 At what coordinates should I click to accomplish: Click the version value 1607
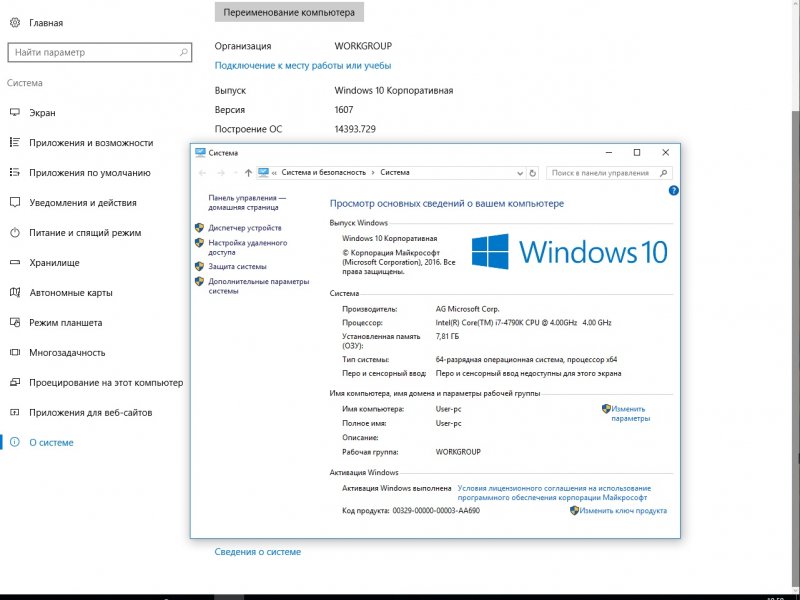pos(344,110)
